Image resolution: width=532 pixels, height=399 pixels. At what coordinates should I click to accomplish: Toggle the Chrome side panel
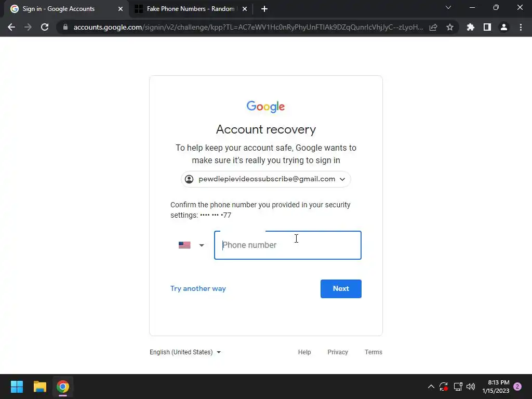click(x=487, y=27)
